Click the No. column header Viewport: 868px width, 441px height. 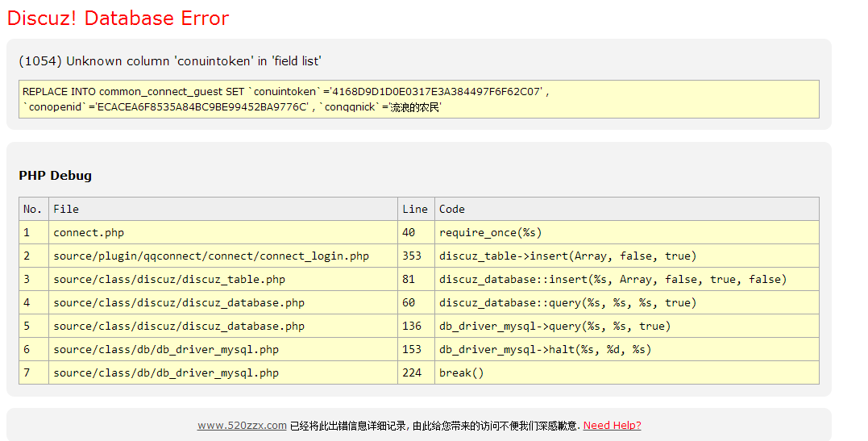pyautogui.click(x=33, y=210)
